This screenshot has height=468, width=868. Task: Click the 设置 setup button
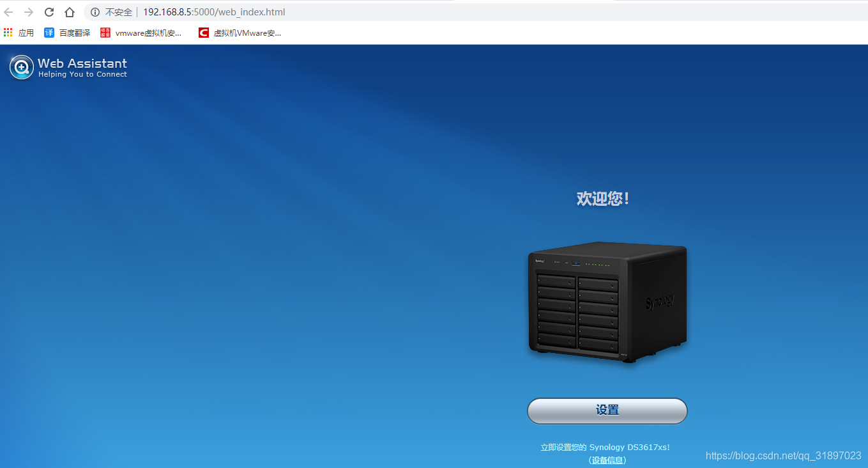click(607, 410)
